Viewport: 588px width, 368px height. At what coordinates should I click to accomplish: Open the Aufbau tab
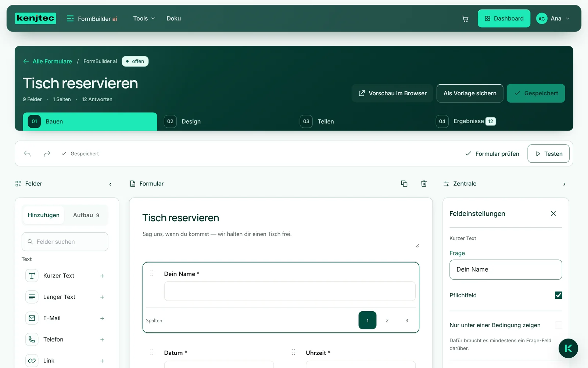pyautogui.click(x=86, y=215)
